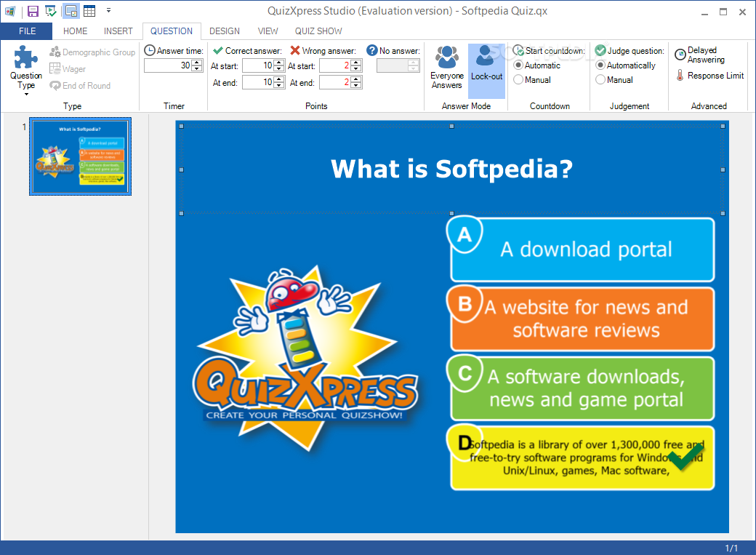Click Correct answer At start points field
The image size is (756, 555).
(257, 65)
